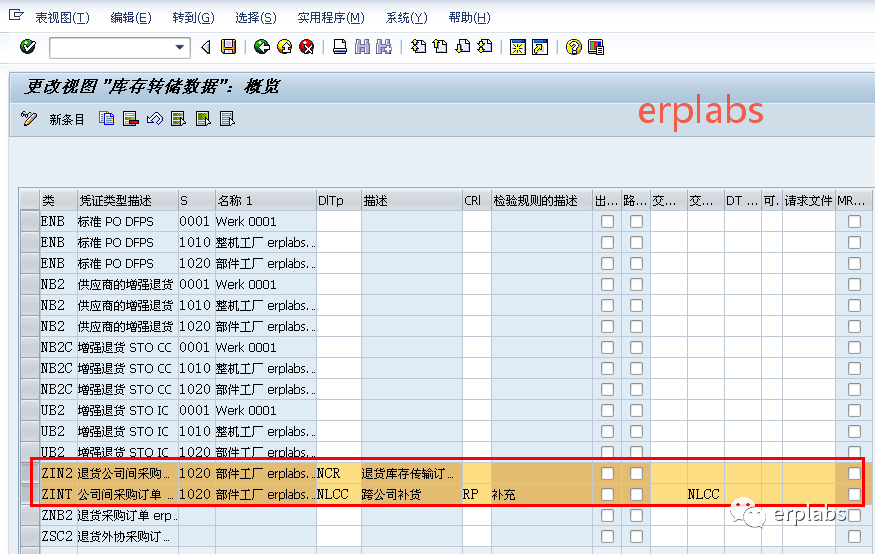Click empty DlTp field in ENB 0001 row
This screenshot has height=554, width=875.
pyautogui.click(x=339, y=221)
